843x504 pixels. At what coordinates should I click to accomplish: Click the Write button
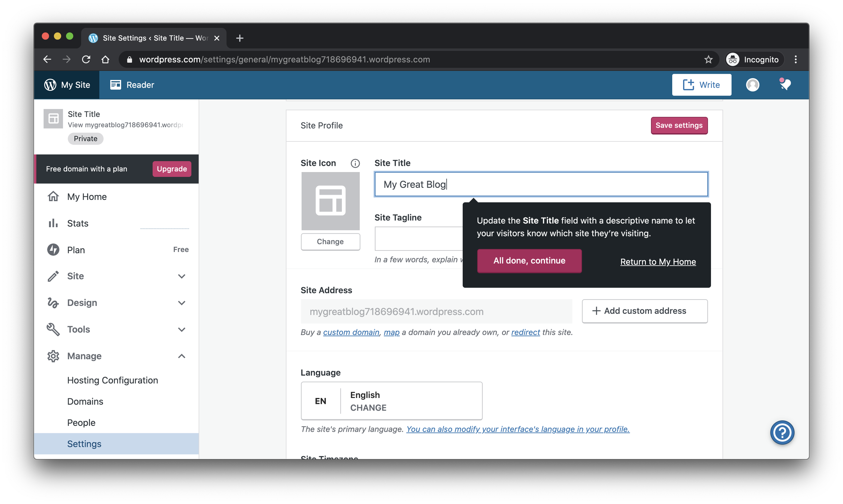(701, 85)
